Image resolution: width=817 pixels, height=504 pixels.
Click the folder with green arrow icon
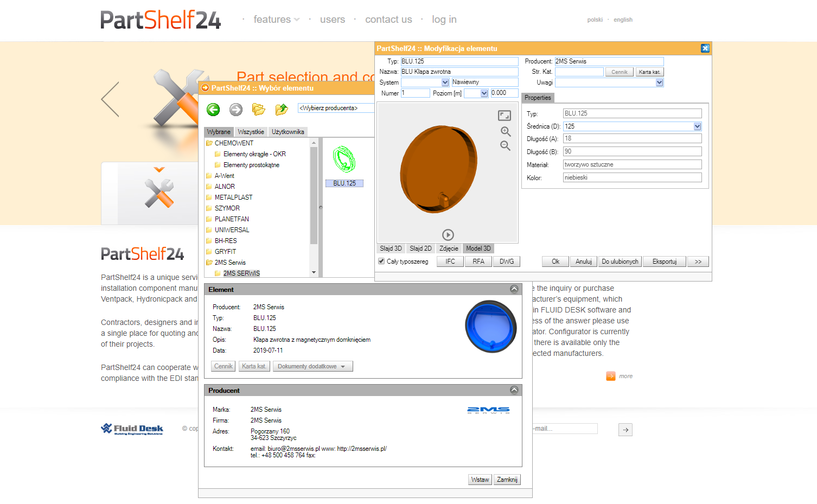pos(282,110)
